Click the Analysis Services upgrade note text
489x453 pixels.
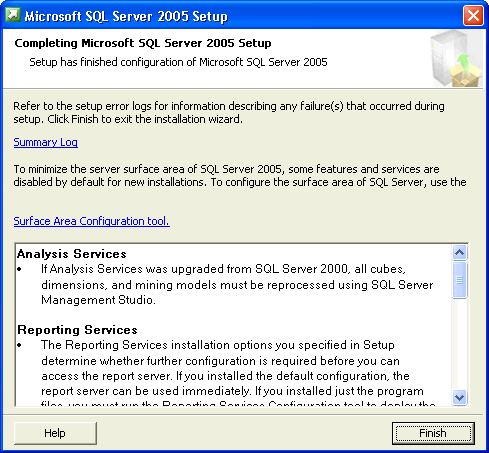point(237,284)
